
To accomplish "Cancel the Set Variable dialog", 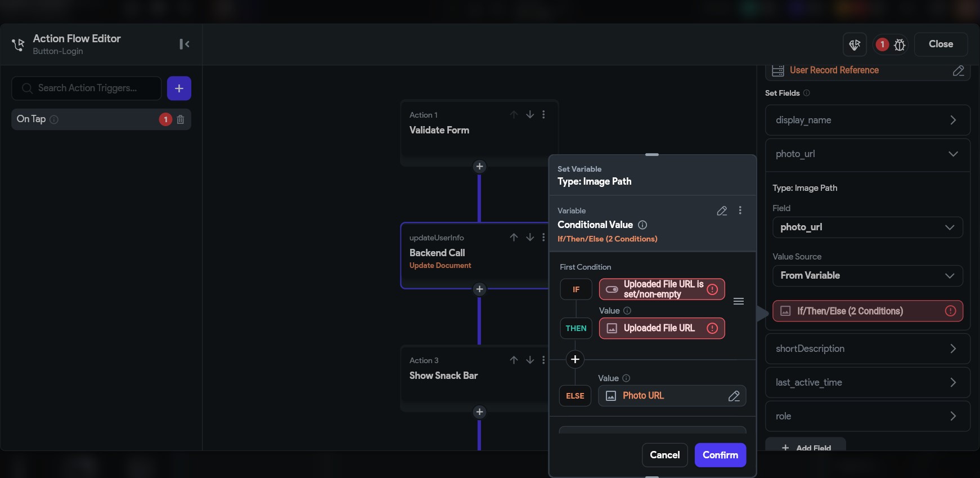I will point(665,455).
